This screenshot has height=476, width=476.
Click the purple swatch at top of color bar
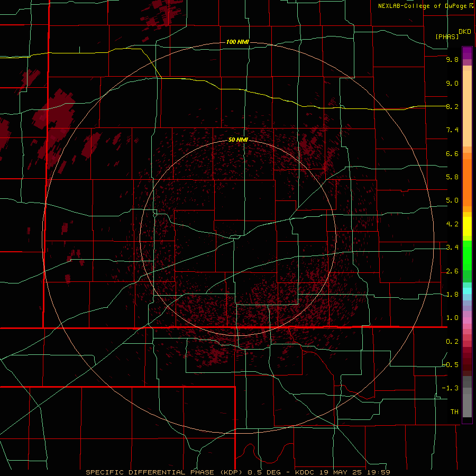coord(467,53)
